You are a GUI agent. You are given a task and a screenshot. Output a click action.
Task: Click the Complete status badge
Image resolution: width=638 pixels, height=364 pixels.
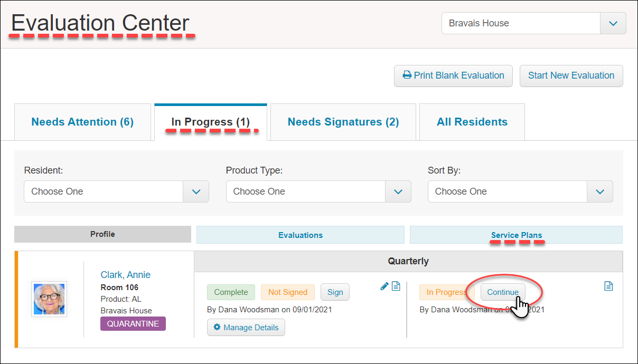pyautogui.click(x=231, y=292)
